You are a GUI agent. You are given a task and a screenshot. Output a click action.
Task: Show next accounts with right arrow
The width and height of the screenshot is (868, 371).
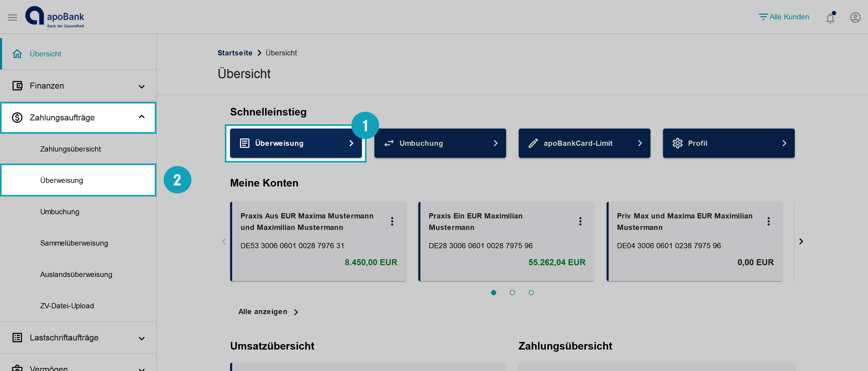coord(801,241)
